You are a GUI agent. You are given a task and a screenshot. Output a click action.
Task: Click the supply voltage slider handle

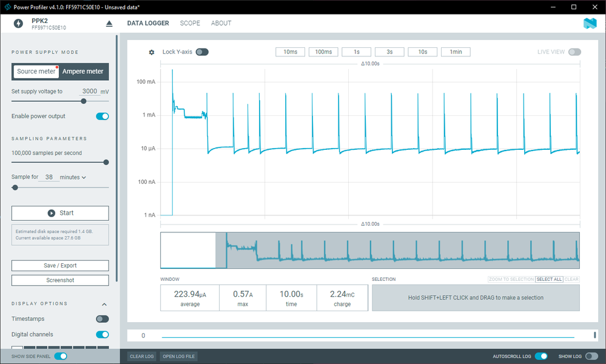point(84,101)
